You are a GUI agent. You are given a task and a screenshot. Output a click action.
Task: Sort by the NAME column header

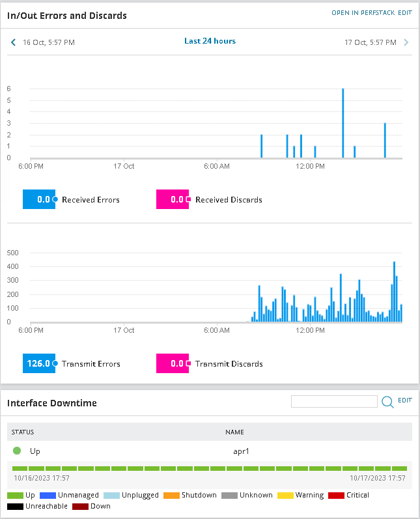click(234, 432)
